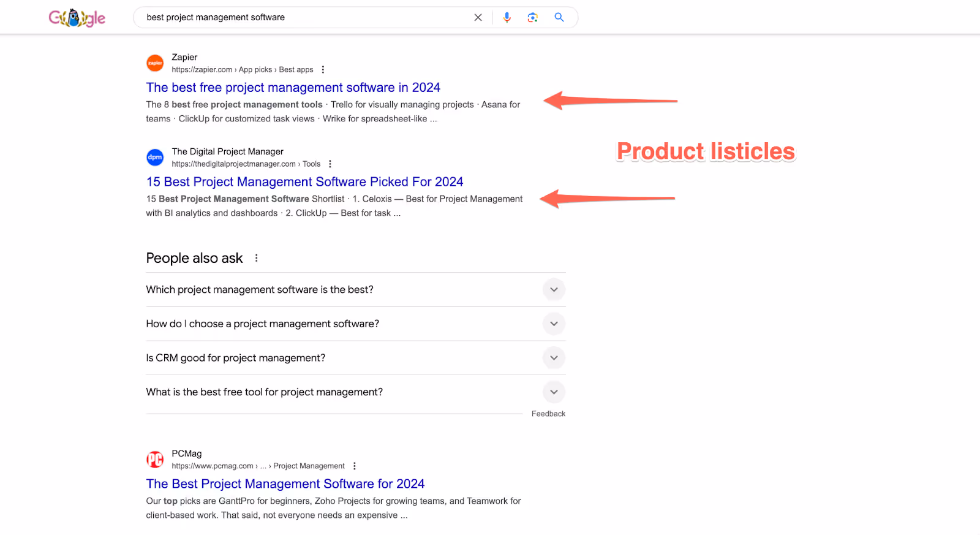Open three-dot menu for Digital Project Manager result
Viewport: 980px width, 535px height.
[x=330, y=164]
